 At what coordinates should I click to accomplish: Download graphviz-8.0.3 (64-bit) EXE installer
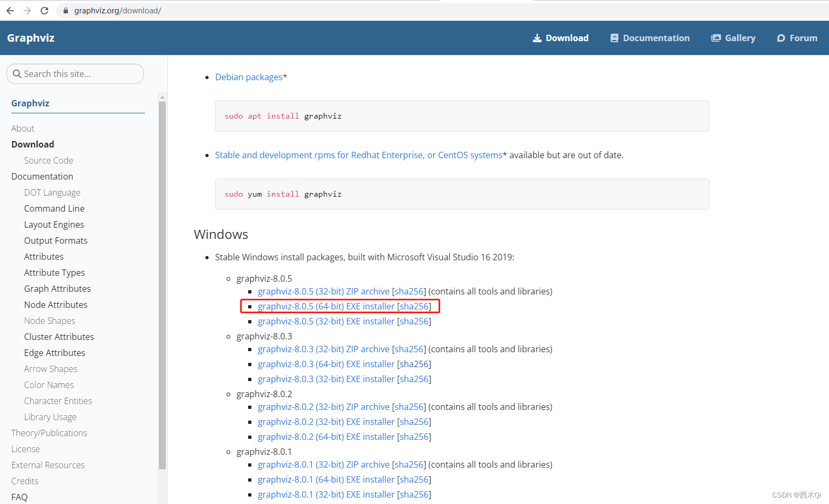[x=326, y=364]
